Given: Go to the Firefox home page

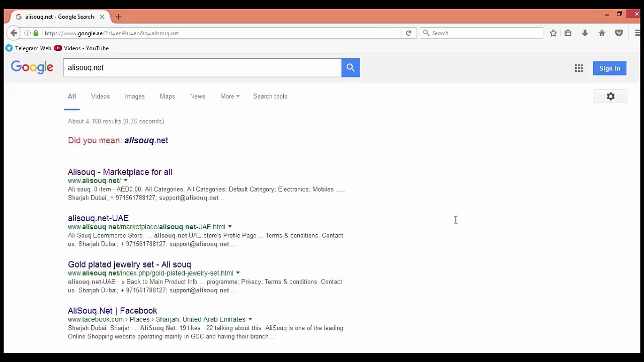Looking at the screenshot, I should [602, 33].
